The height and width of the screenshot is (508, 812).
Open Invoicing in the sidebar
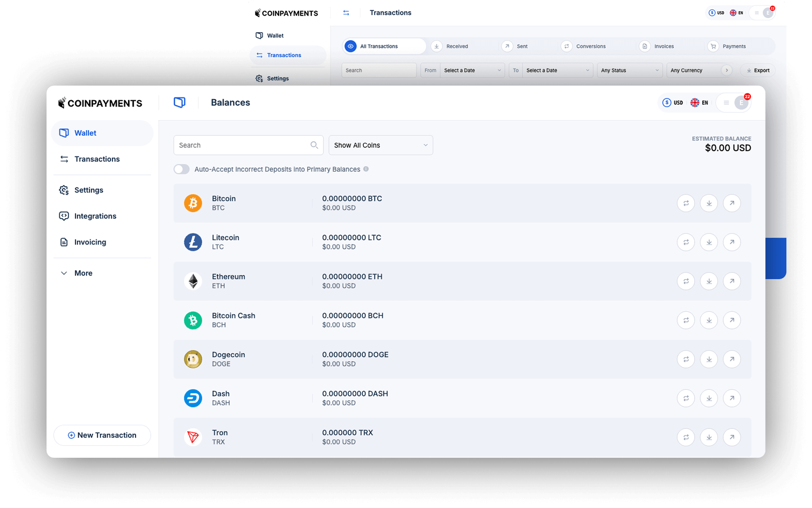(x=83, y=242)
